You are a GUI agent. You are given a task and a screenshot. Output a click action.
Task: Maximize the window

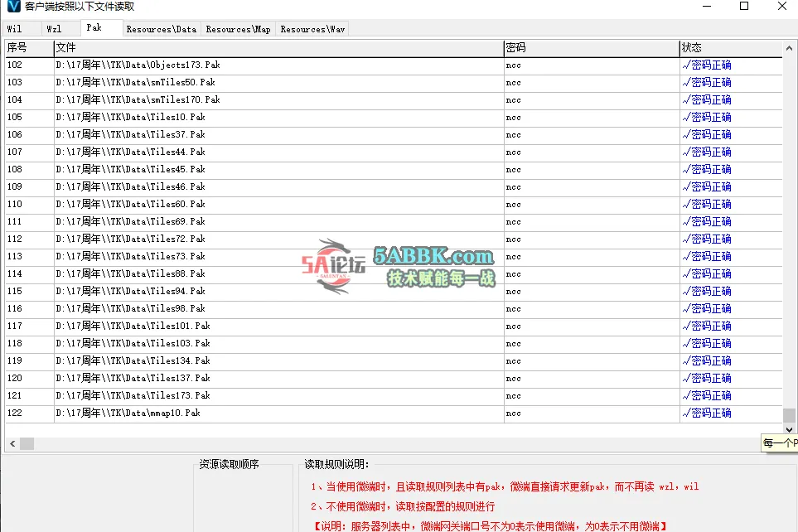[744, 6]
